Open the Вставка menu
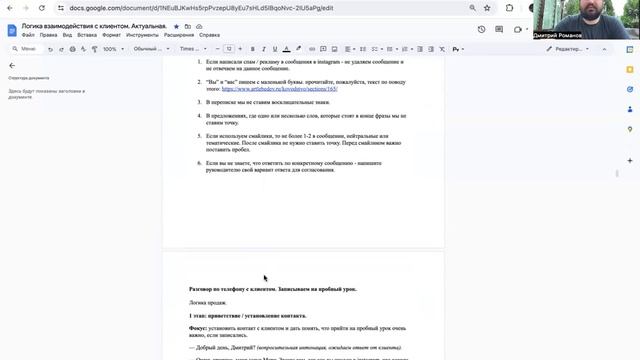 pos(87,35)
